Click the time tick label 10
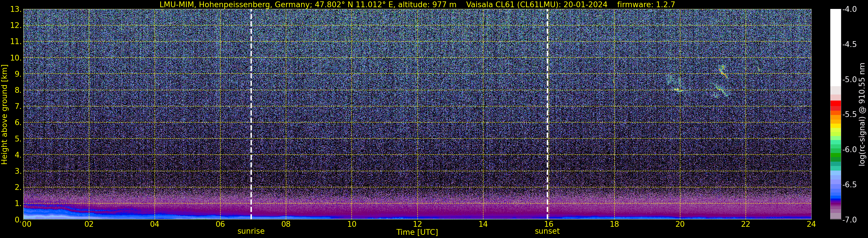Image resolution: width=868 pixels, height=238 pixels. (x=352, y=224)
